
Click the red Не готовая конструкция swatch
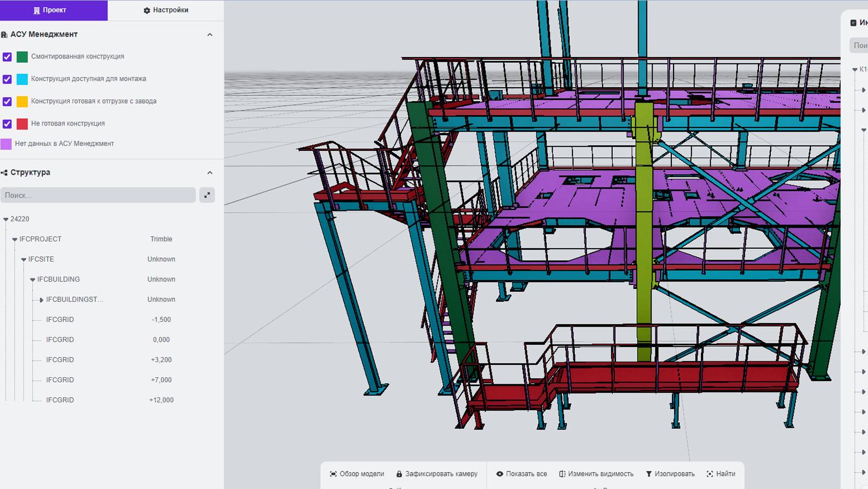[22, 124]
